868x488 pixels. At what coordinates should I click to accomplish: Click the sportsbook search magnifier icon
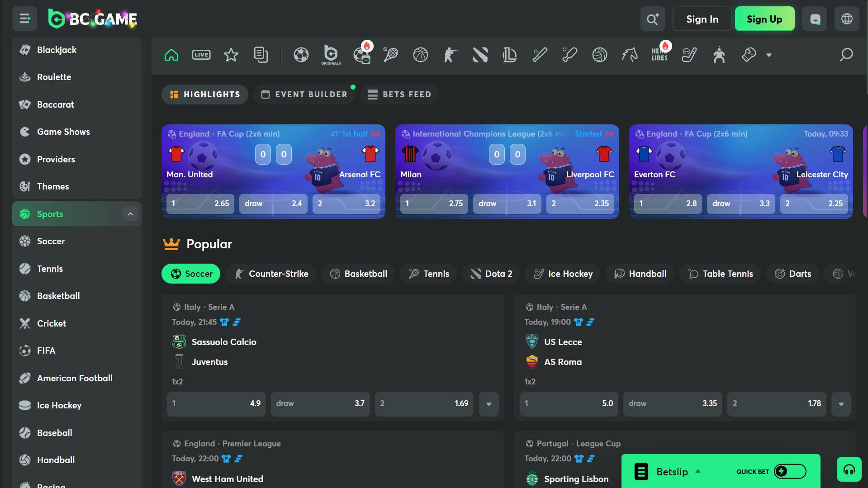[846, 55]
